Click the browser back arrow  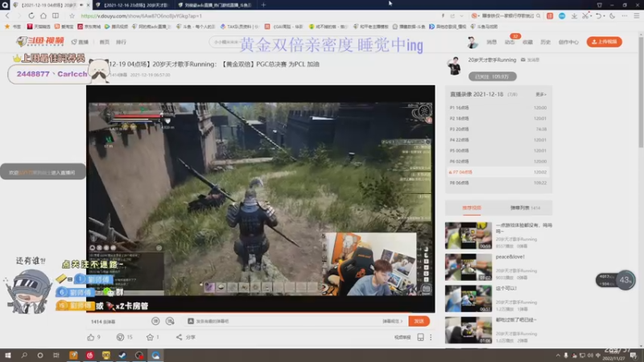[7, 16]
